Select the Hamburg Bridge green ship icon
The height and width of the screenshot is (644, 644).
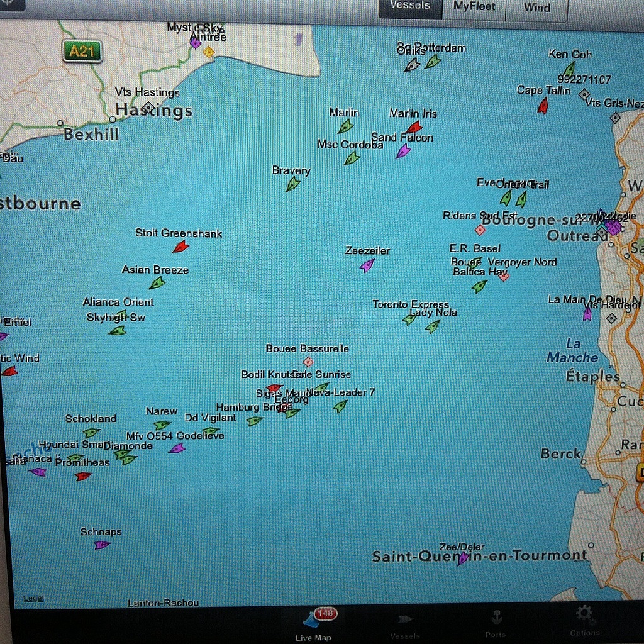(255, 421)
